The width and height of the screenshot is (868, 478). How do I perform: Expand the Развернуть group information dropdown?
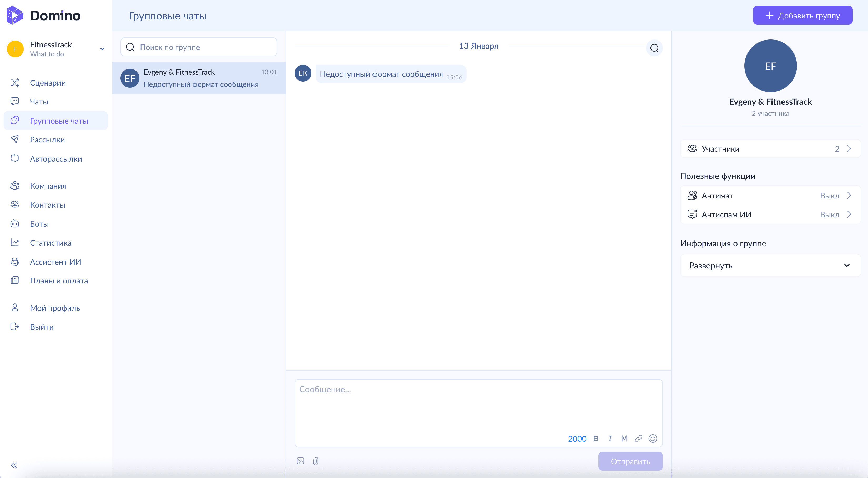tap(770, 266)
